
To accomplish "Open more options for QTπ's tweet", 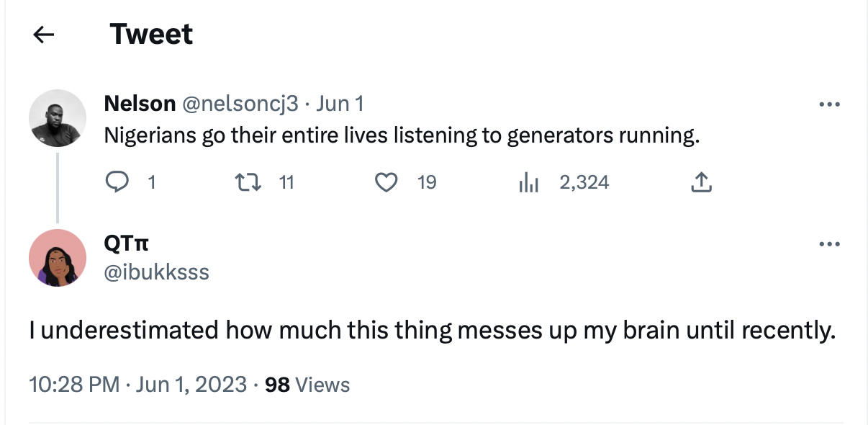I will pyautogui.click(x=829, y=244).
